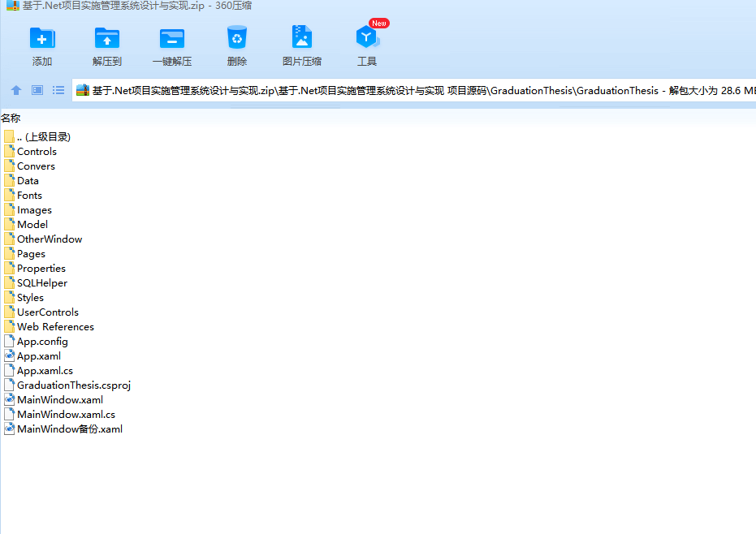Click the XAML file icon beside App.xaml
Viewport: 756px width, 534px height.
9,355
